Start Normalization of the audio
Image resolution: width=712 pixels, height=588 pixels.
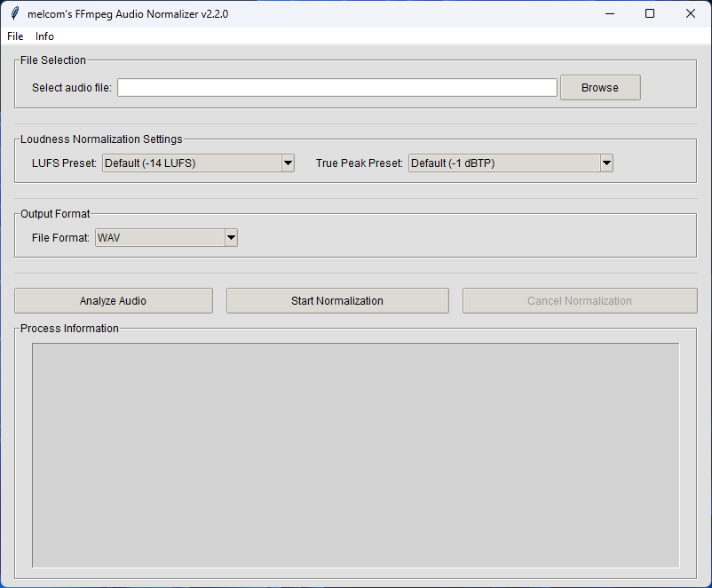(x=337, y=300)
